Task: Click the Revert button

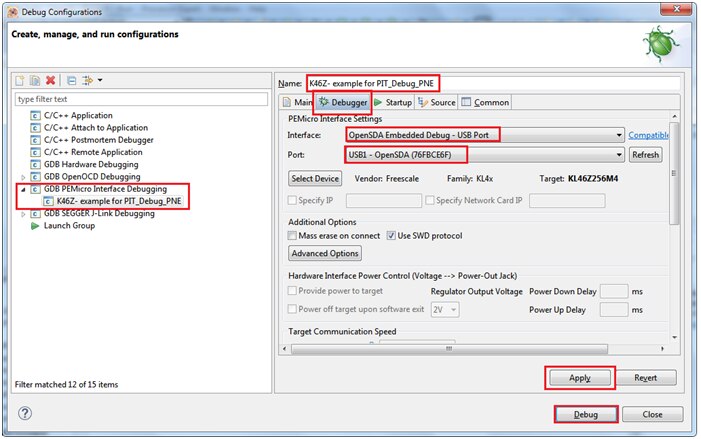Action: pos(646,378)
